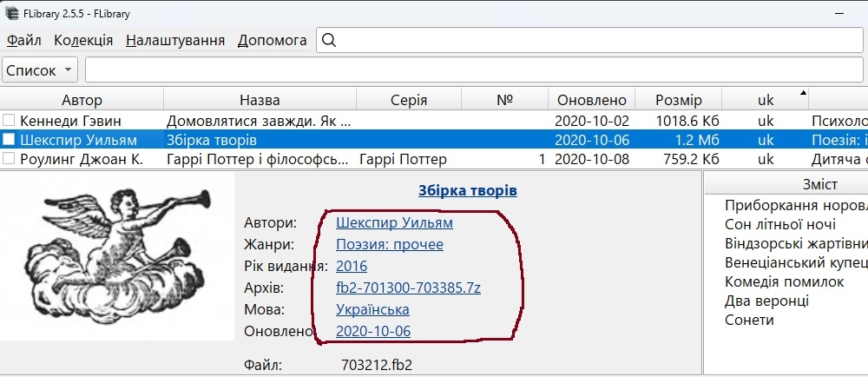This screenshot has height=377, width=868.
Task: Tick the checkbox for Роулинг Джоан К.
Action: point(9,160)
